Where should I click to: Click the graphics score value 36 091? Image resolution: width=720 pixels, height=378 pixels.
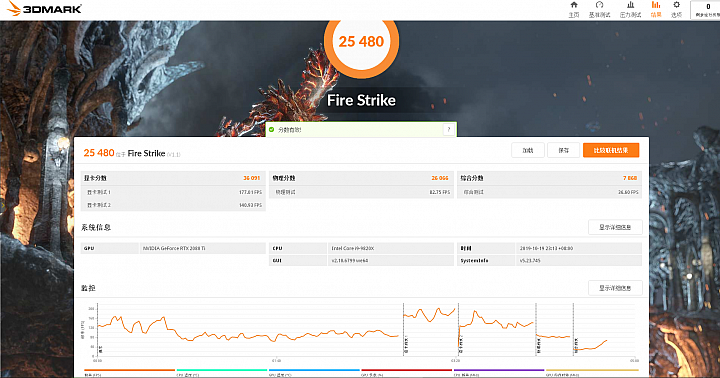[252, 178]
